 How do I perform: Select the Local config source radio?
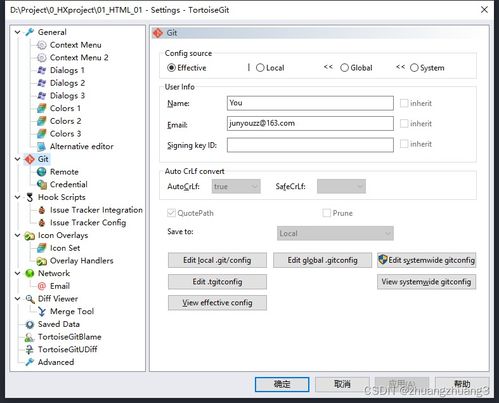[260, 68]
